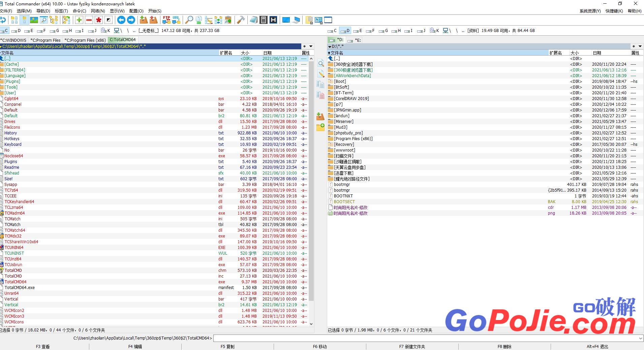Click the restore selection icon

[109, 20]
